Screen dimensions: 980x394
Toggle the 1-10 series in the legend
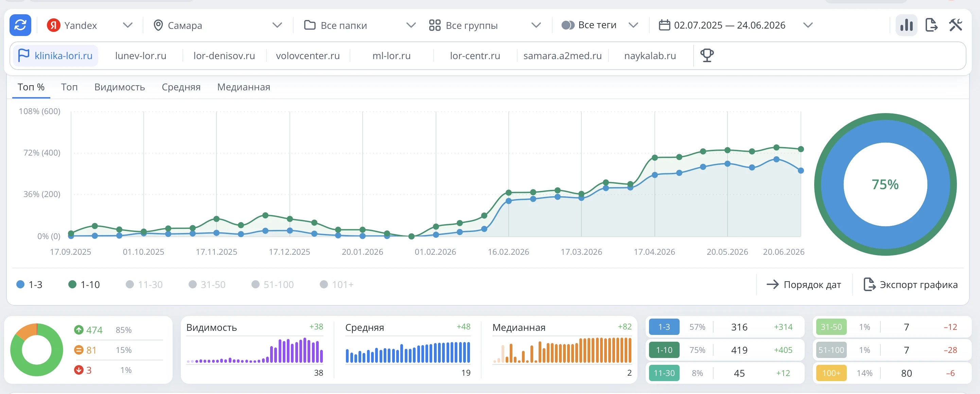84,285
